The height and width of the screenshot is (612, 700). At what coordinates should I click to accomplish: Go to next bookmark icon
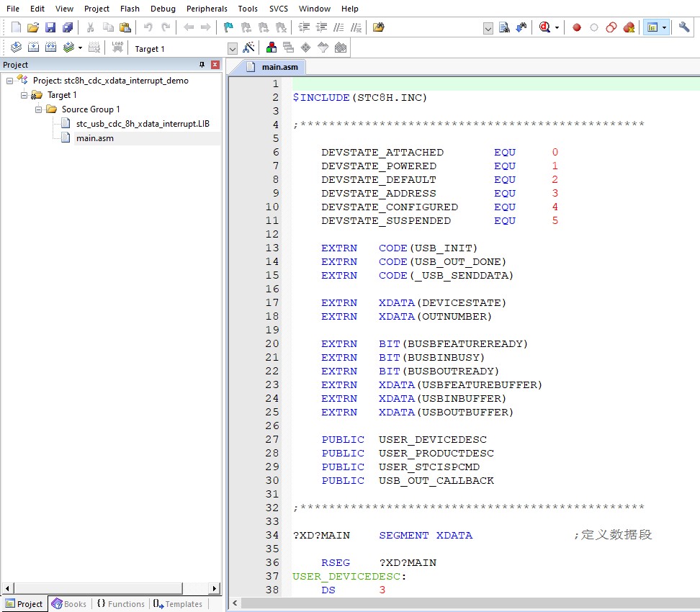pos(264,27)
